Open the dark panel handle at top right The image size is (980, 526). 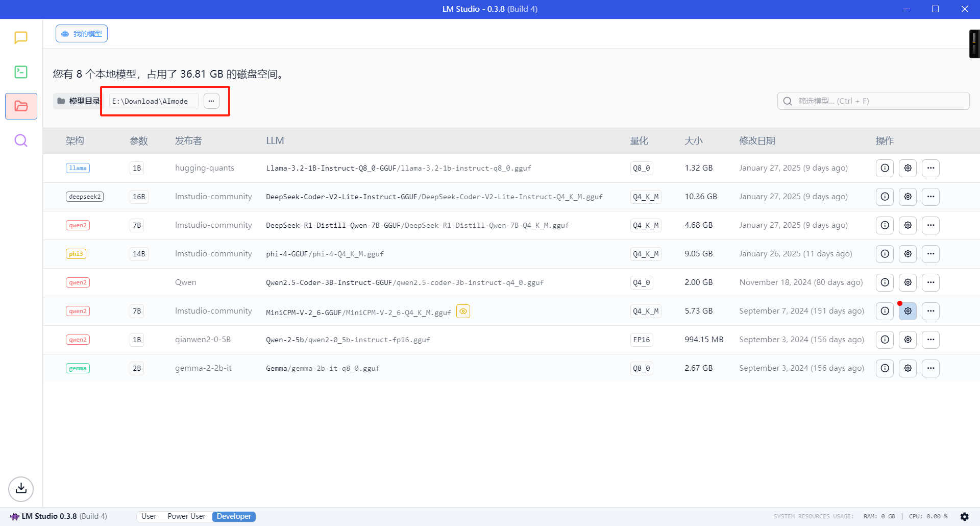974,44
